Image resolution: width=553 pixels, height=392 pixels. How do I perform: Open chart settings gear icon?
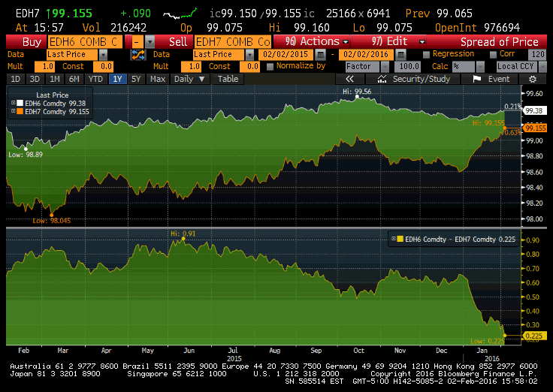pos(532,79)
